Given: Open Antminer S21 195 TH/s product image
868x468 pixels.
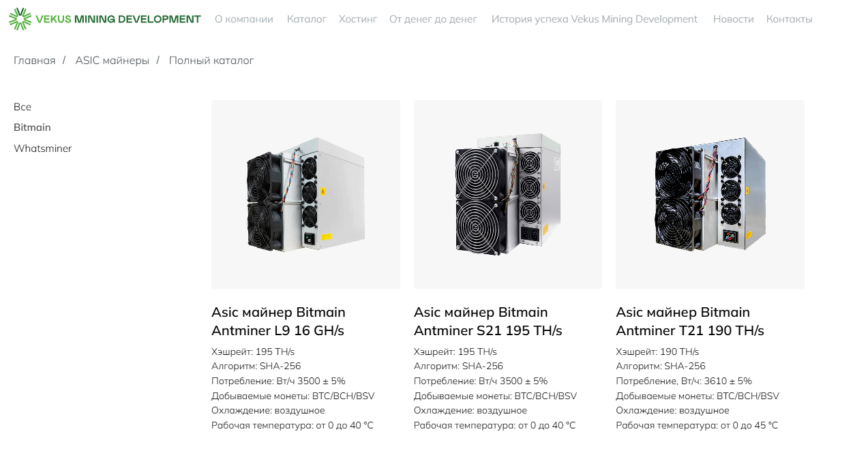Looking at the screenshot, I should 507,194.
